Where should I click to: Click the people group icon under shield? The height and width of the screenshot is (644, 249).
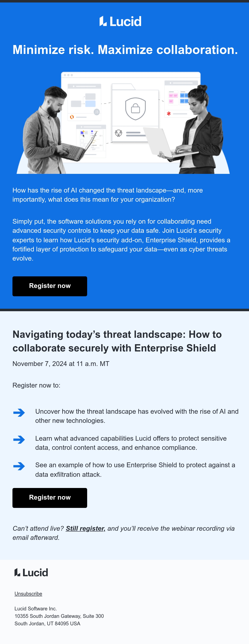coord(118,133)
